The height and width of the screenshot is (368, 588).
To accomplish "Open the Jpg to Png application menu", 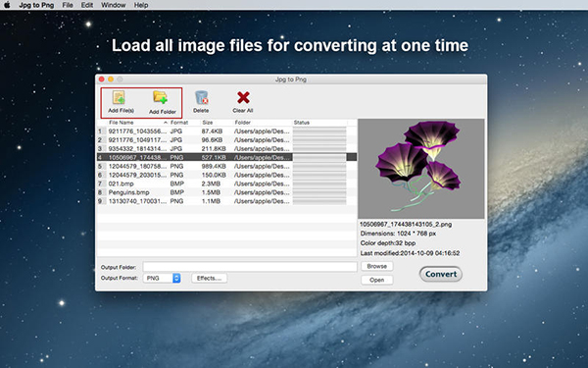I will pyautogui.click(x=36, y=5).
